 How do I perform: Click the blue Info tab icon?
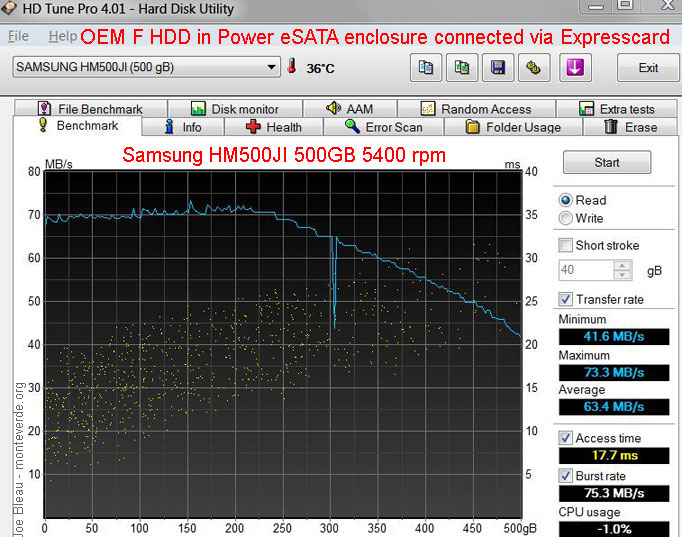point(170,127)
